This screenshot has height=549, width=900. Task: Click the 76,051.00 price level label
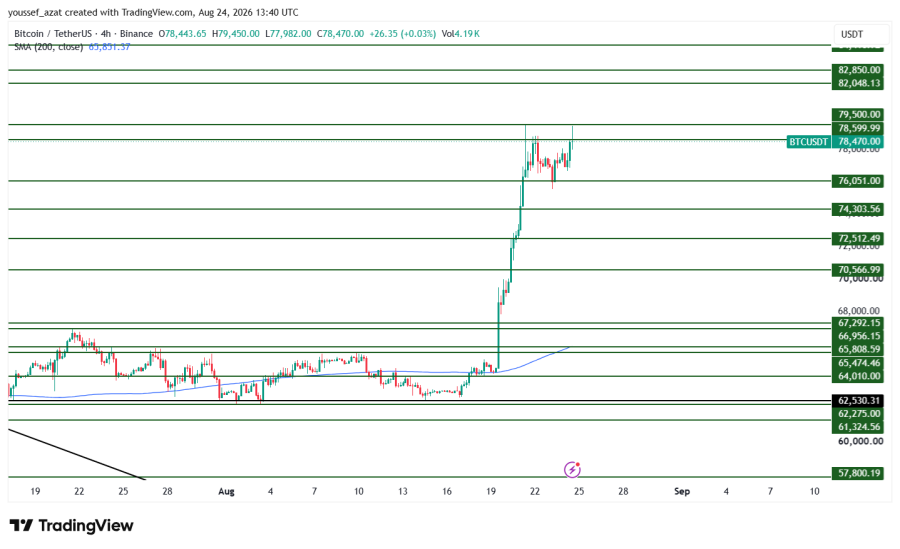(x=858, y=181)
